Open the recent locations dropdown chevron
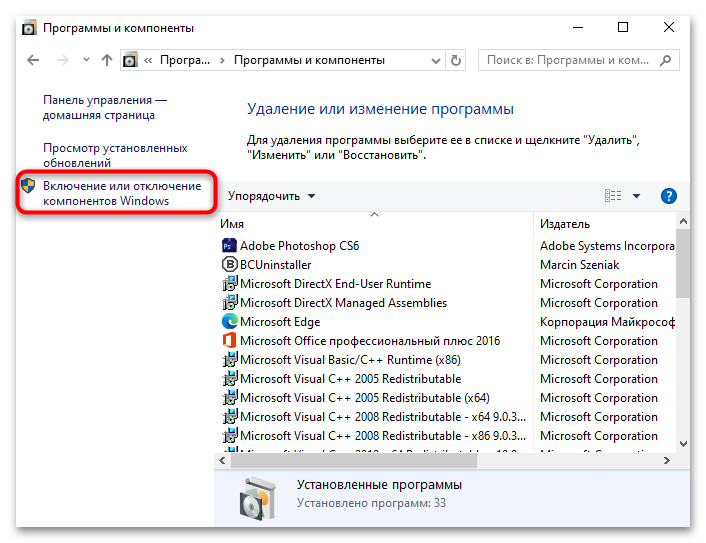706x543 pixels. point(86,59)
